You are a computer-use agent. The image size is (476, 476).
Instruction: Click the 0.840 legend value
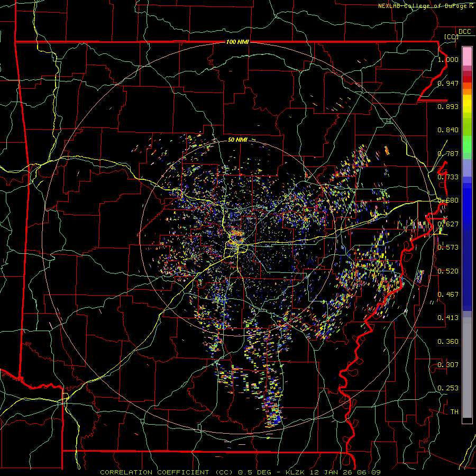(448, 130)
